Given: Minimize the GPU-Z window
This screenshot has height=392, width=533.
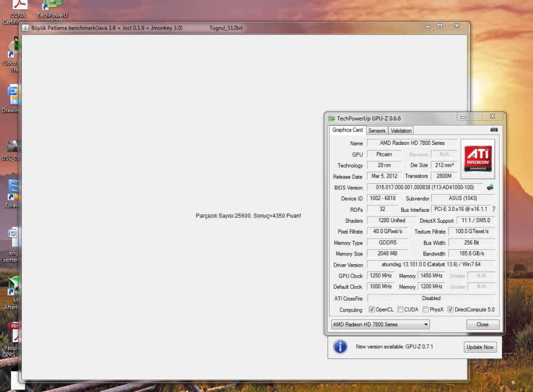Looking at the screenshot, I should [x=463, y=117].
